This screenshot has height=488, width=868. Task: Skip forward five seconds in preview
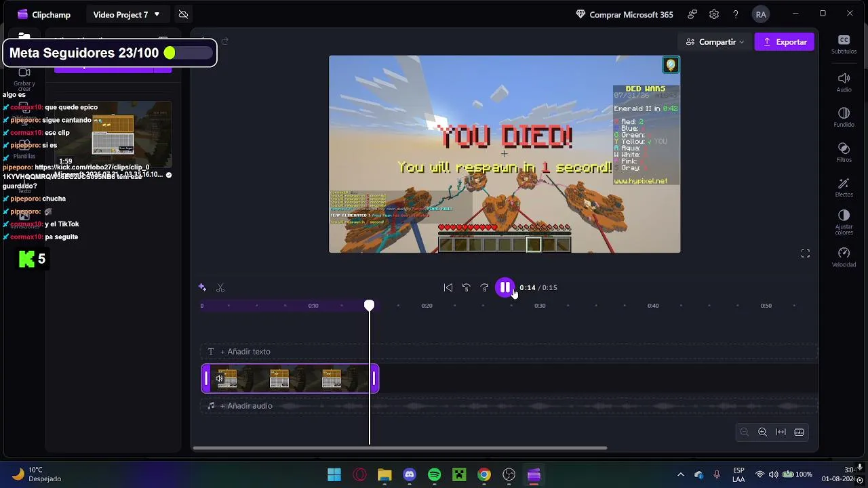click(x=484, y=287)
